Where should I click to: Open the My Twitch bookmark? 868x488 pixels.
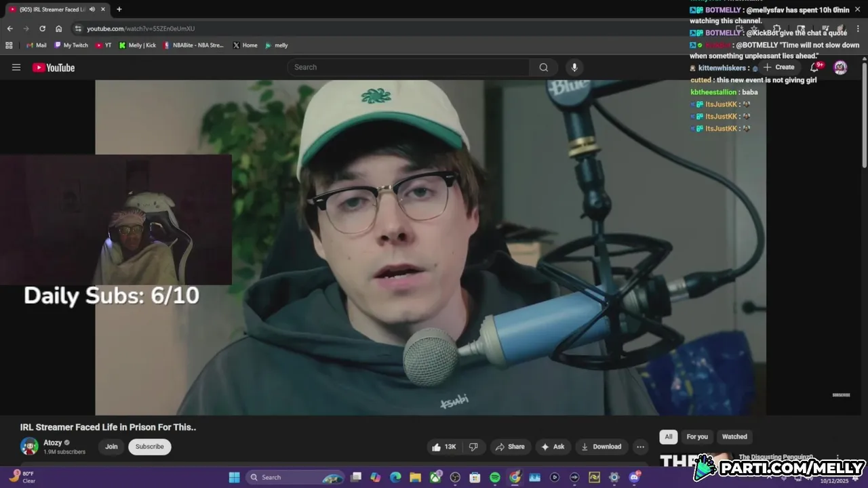[x=71, y=45]
